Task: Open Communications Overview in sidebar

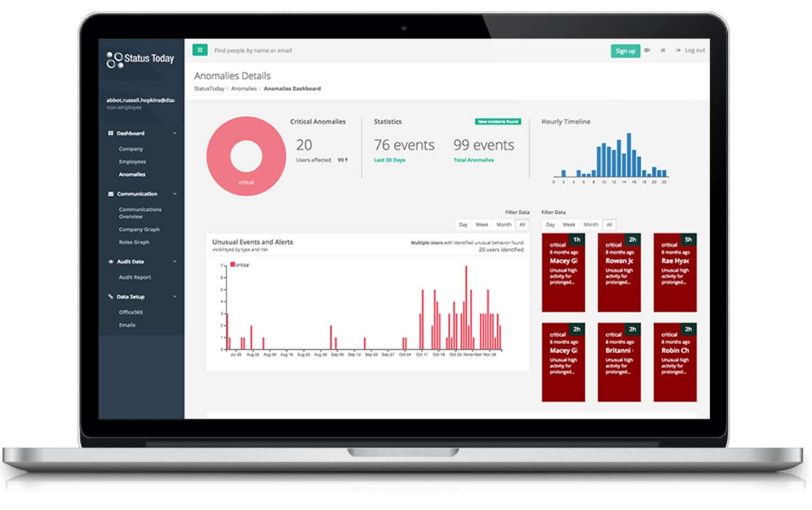Action: [x=140, y=213]
